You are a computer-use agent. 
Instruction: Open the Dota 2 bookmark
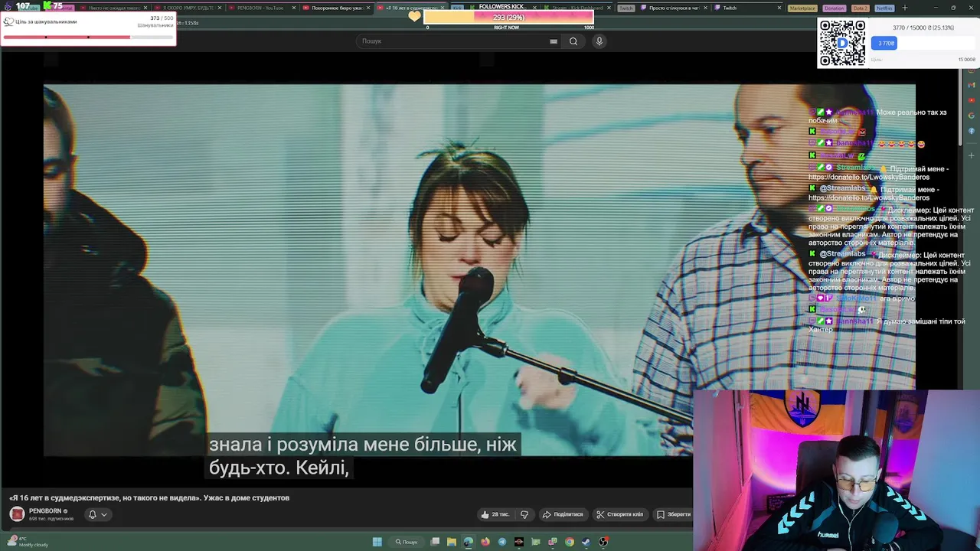(x=861, y=8)
